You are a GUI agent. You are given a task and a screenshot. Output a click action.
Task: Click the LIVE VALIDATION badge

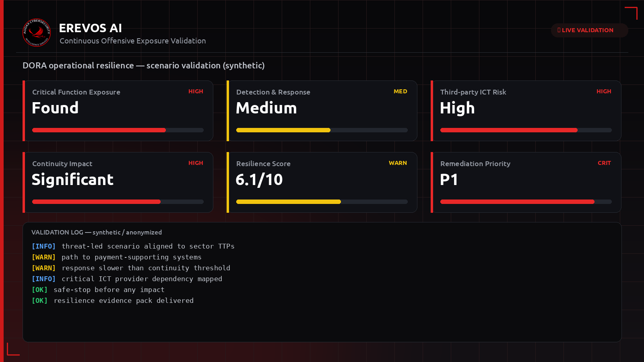(x=589, y=30)
